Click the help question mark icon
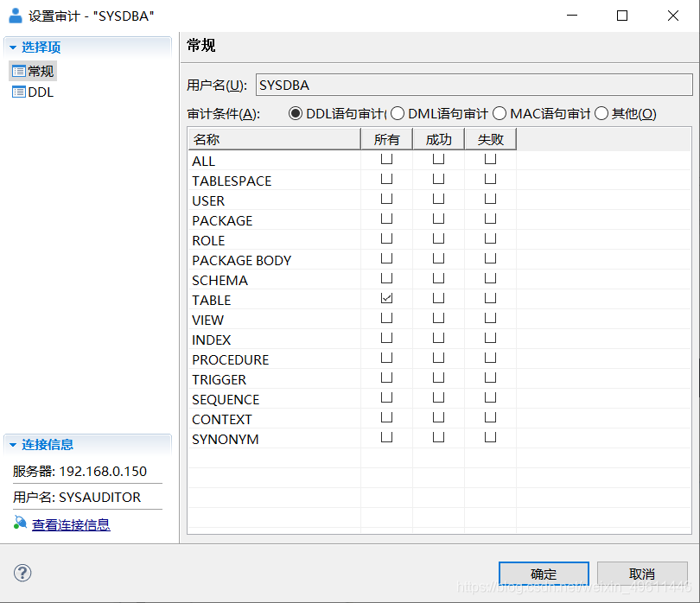 [x=22, y=573]
